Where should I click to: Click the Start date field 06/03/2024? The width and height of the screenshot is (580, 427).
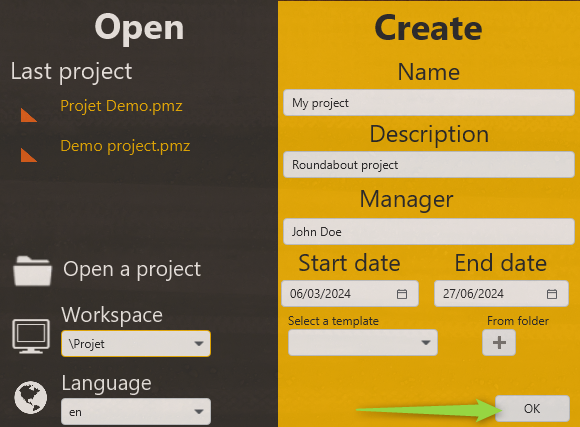[x=350, y=294]
